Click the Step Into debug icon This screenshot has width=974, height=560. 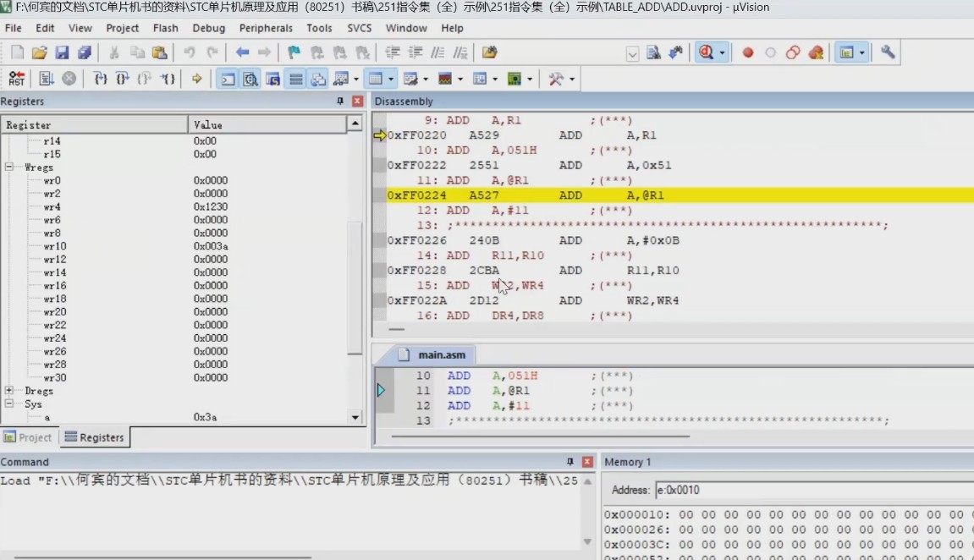pos(101,79)
